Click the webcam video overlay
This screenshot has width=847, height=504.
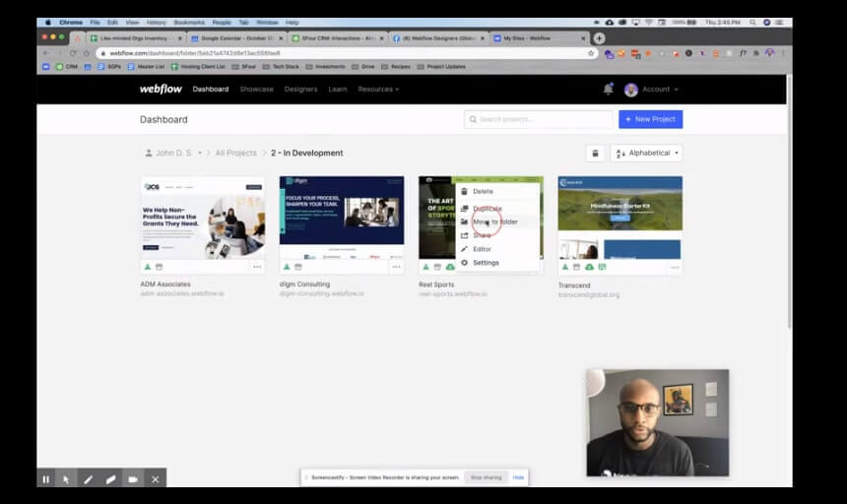[658, 423]
